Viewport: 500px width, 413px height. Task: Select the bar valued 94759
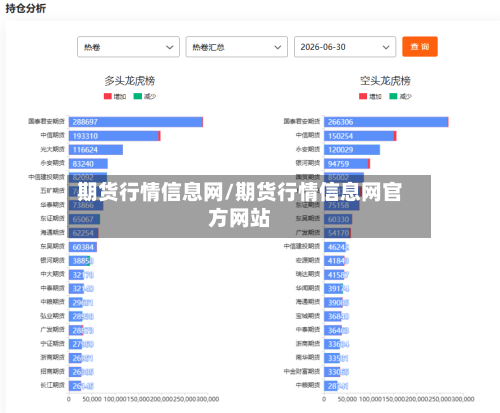347,164
